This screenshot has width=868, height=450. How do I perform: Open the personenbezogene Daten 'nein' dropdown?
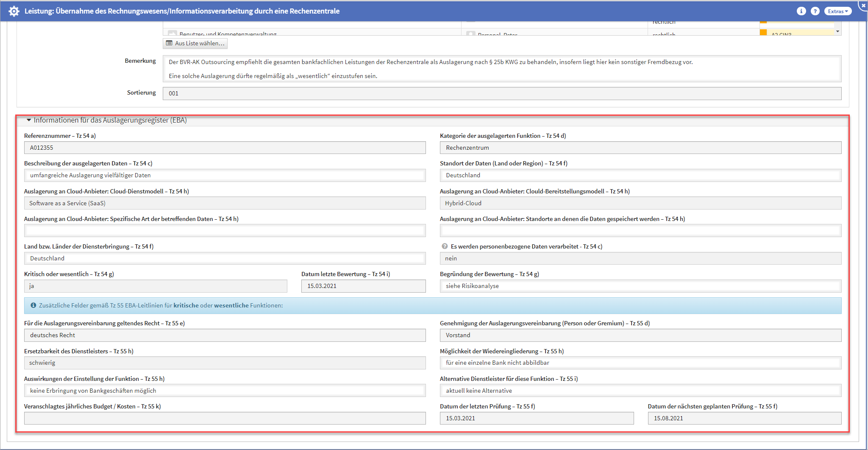pos(640,259)
